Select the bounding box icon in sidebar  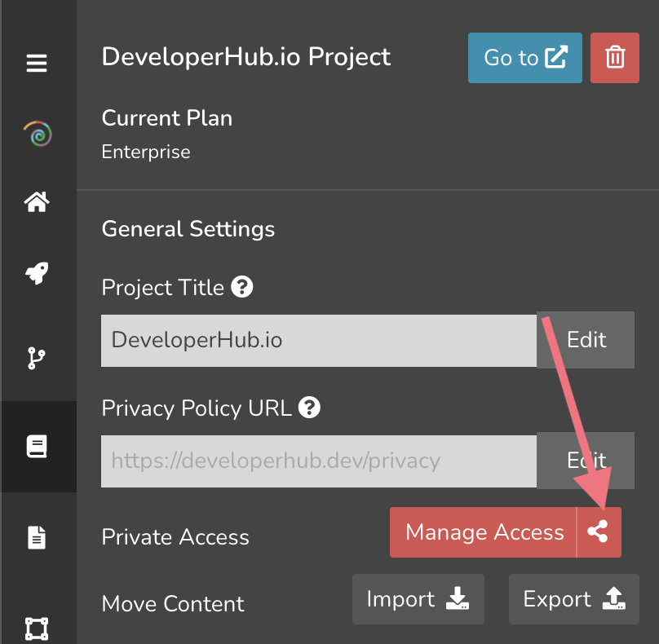coord(37,629)
